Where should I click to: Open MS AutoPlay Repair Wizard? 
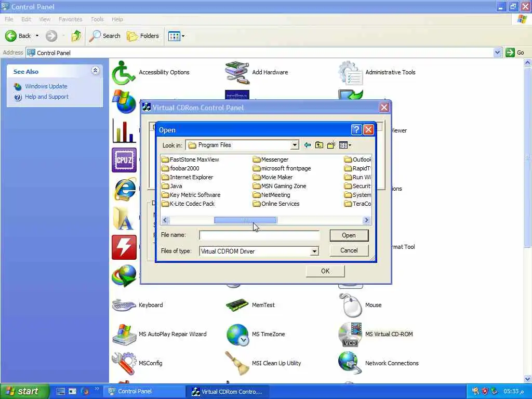pos(159,334)
